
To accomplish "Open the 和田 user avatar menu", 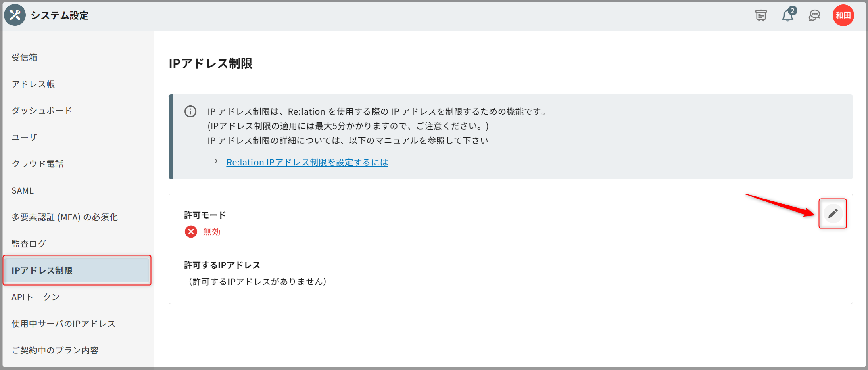I will (843, 15).
